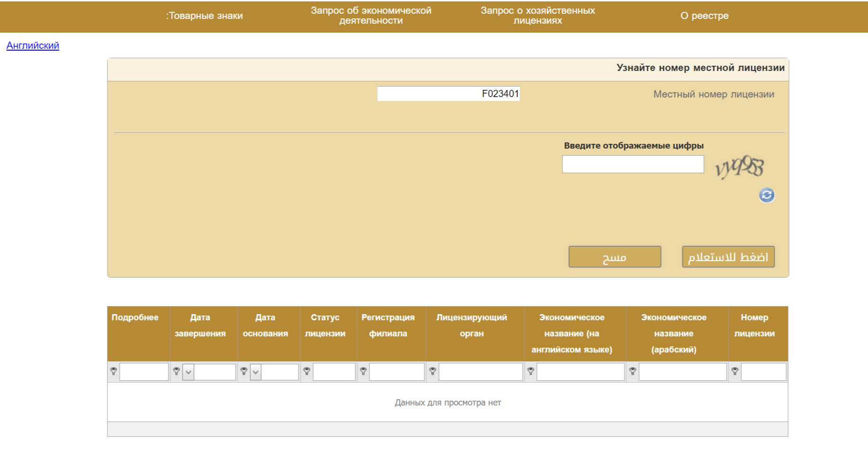Sort by Дата завершения column header
The height and width of the screenshot is (449, 868).
pyautogui.click(x=203, y=334)
